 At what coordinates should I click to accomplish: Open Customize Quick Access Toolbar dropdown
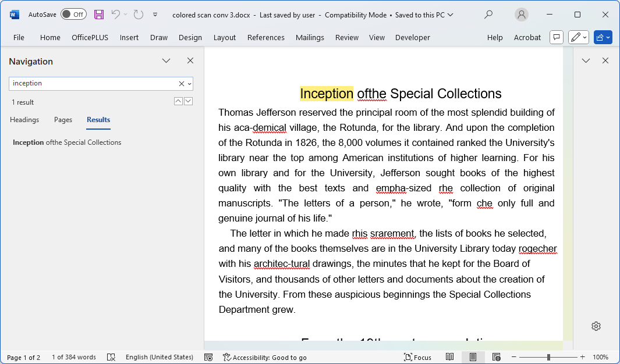pyautogui.click(x=155, y=15)
